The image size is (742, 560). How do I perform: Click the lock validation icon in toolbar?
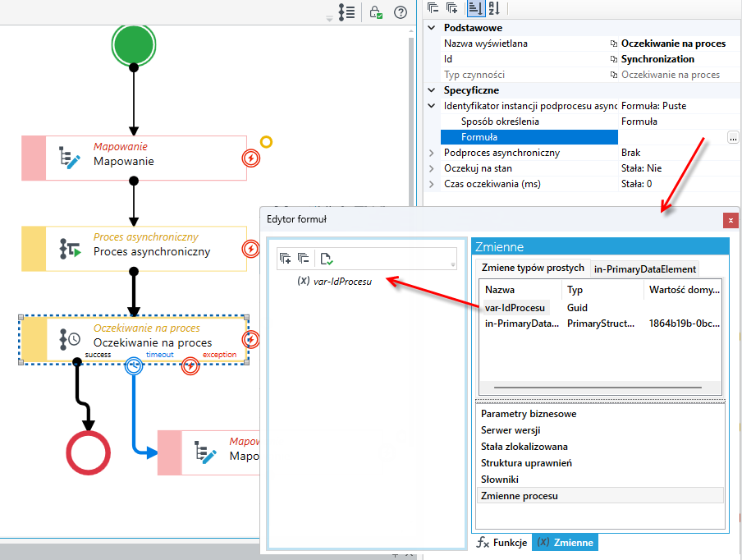[x=376, y=11]
